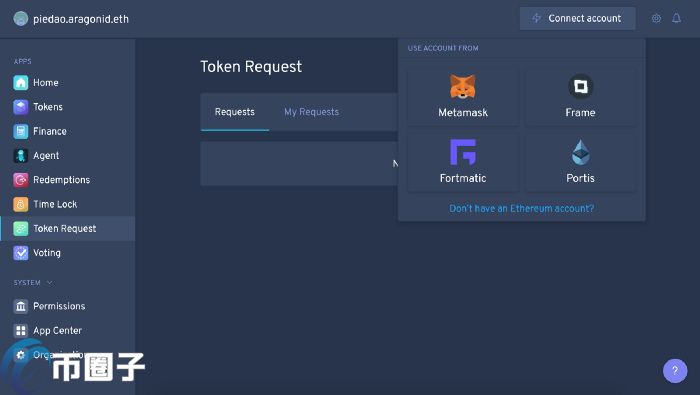Click the Connect account button
Image resolution: width=700 pixels, height=395 pixels.
pyautogui.click(x=578, y=18)
